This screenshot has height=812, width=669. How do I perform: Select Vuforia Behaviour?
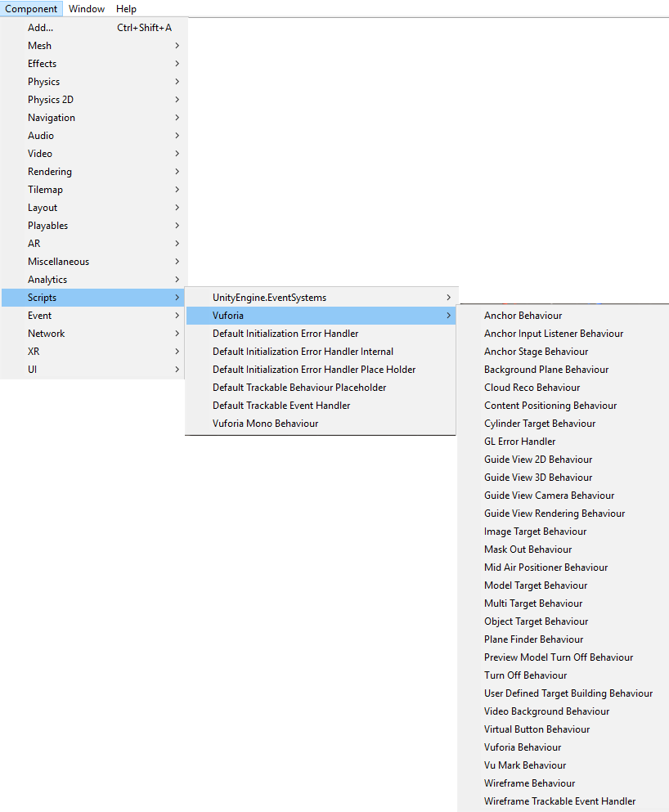563,747
